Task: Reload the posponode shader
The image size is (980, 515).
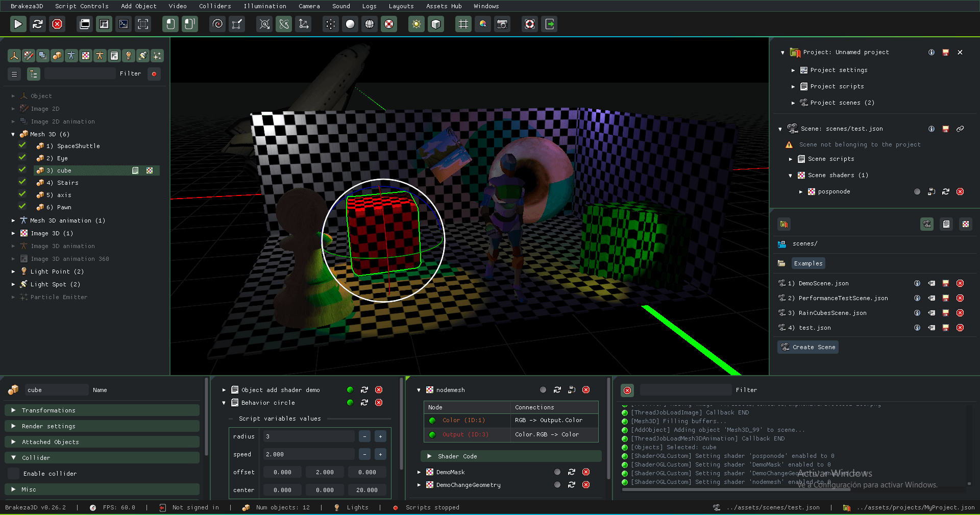Action: [x=945, y=191]
